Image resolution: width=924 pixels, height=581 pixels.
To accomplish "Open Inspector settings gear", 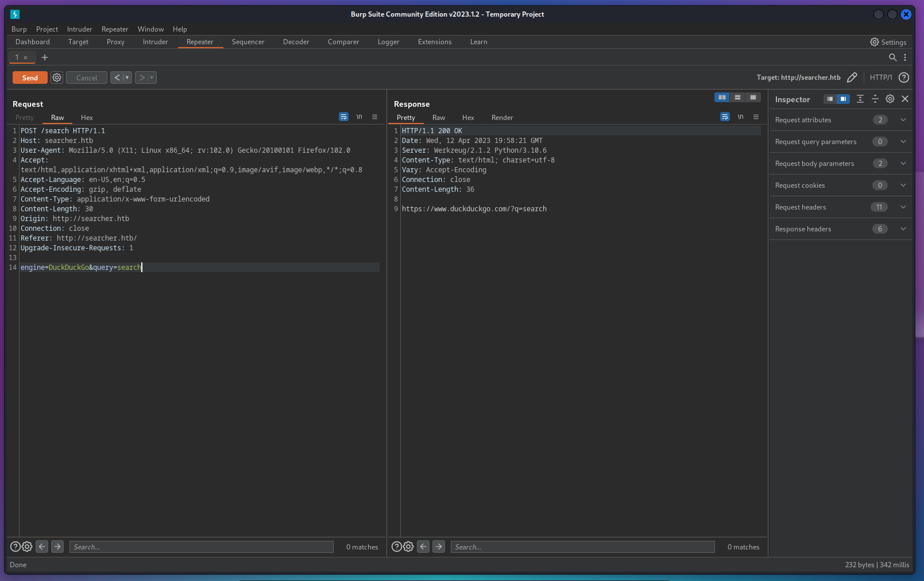I will (890, 99).
